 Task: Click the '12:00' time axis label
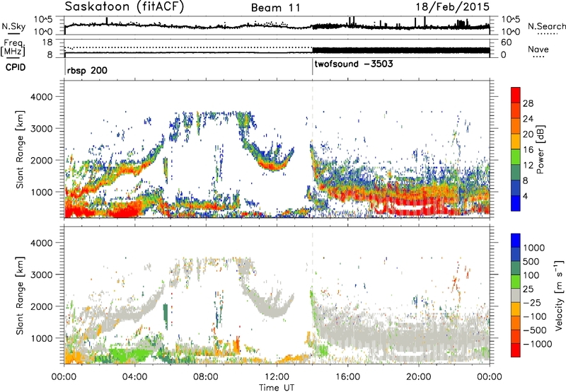[x=277, y=377]
